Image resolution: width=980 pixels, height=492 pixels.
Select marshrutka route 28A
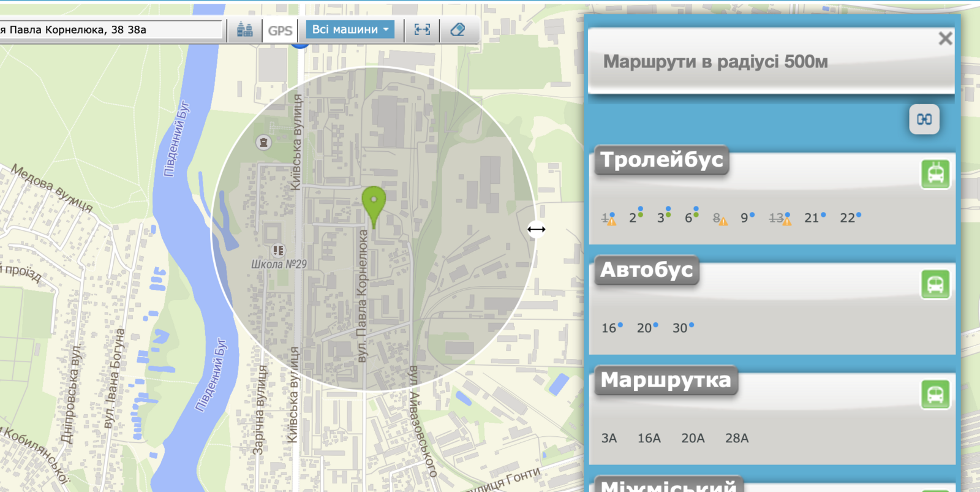(x=737, y=438)
